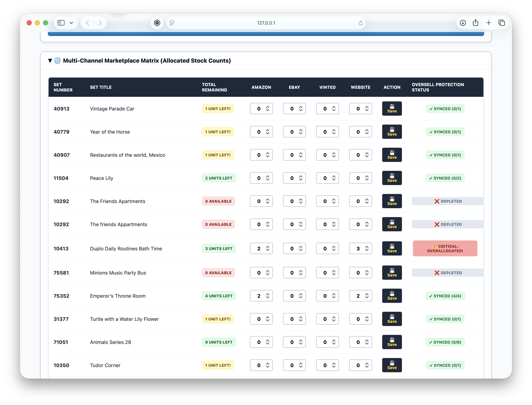Collapse the Multi-Channel Marketplace Matrix section
532x405 pixels.
(50, 61)
